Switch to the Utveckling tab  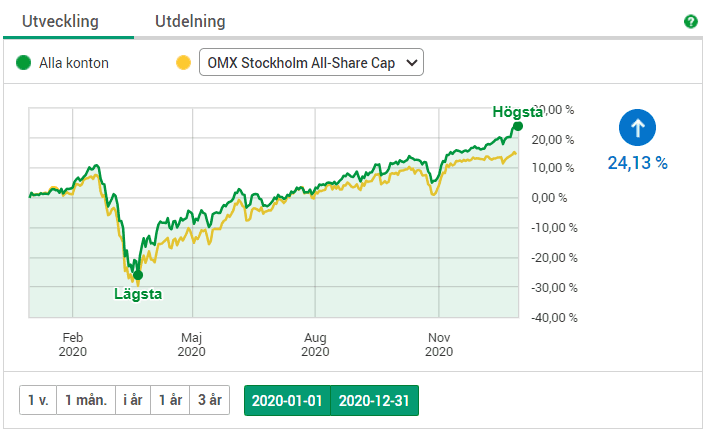click(67, 21)
